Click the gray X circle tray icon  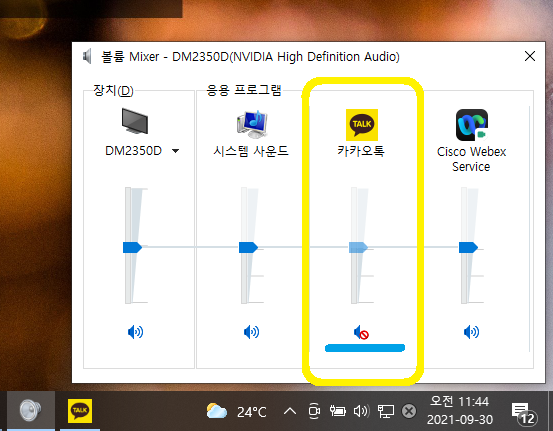tap(409, 411)
